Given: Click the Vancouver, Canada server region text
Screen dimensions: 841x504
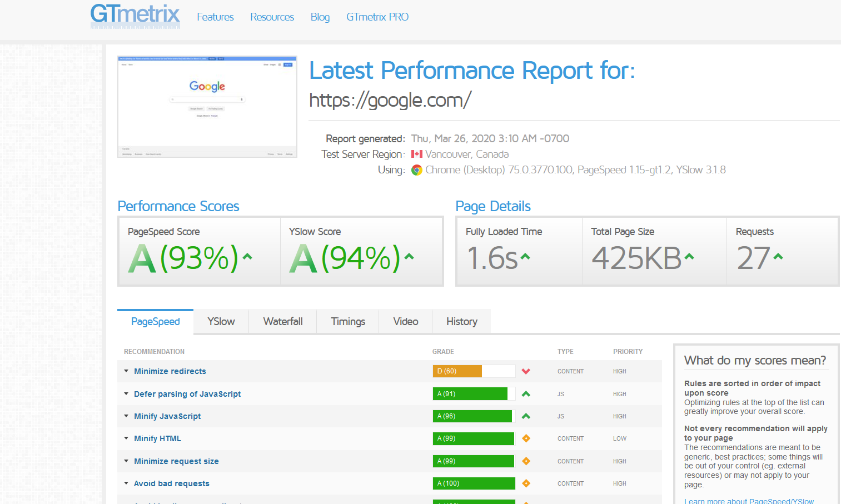Looking at the screenshot, I should [467, 154].
